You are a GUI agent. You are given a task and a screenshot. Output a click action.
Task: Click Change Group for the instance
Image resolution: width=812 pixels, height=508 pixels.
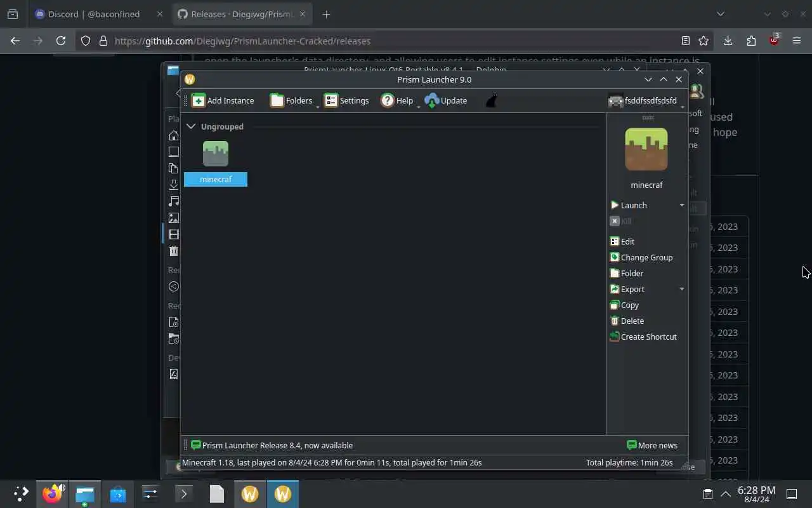pos(641,257)
